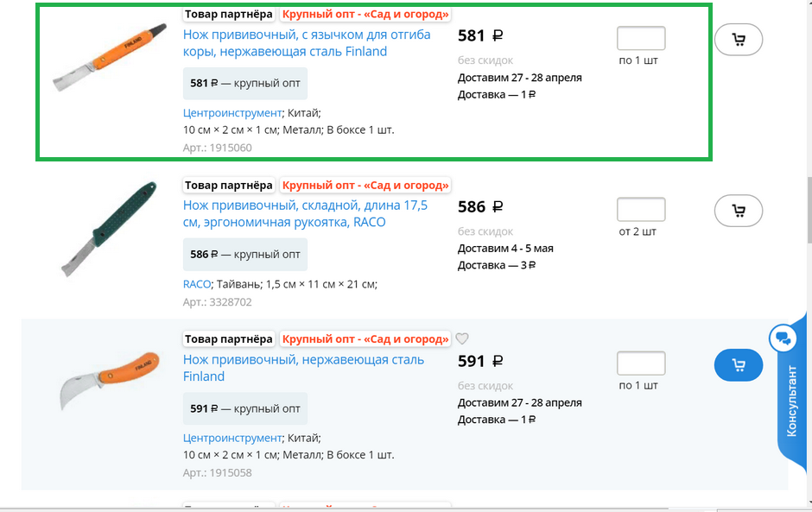
Task: Select the 586 ₽ крупный опт price badge
Action: coord(245,255)
